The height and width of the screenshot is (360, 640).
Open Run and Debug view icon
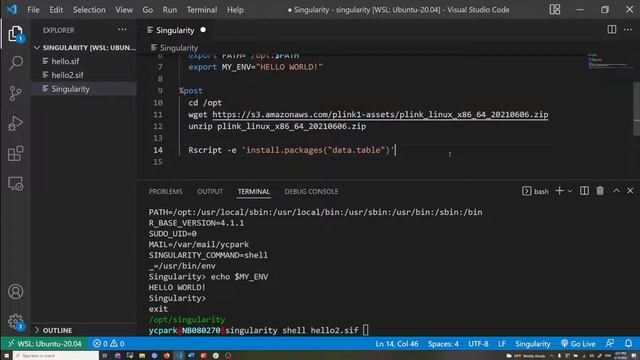pyautogui.click(x=16, y=123)
